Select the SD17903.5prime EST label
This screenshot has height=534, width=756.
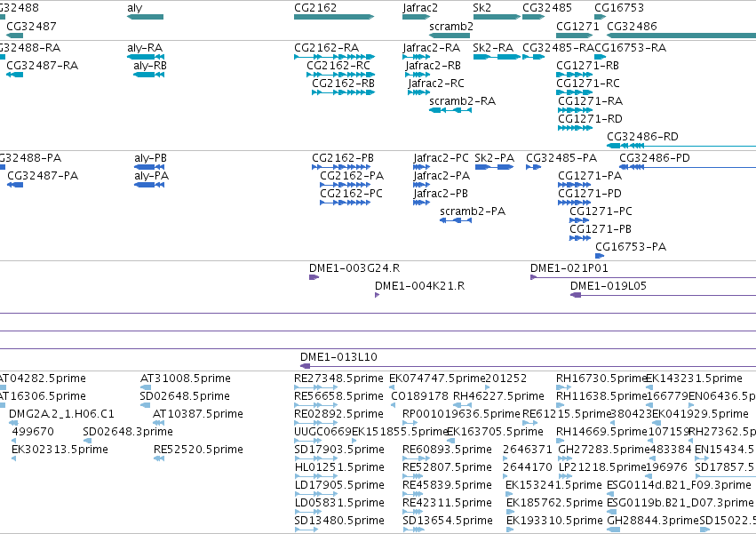click(339, 450)
